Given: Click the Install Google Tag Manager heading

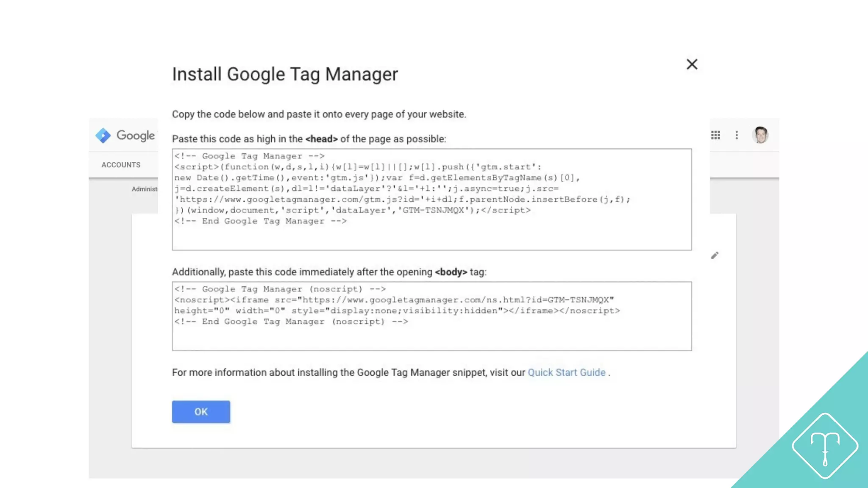Looking at the screenshot, I should click(x=285, y=74).
